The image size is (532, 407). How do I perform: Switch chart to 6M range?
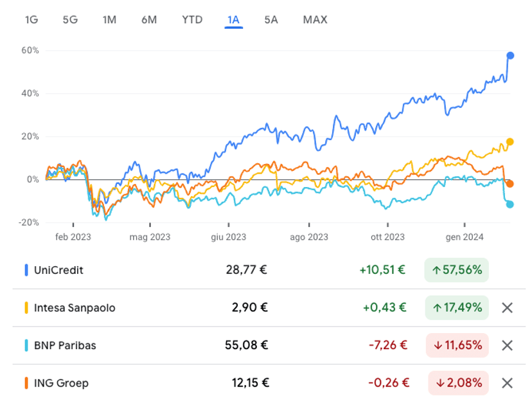tap(149, 20)
